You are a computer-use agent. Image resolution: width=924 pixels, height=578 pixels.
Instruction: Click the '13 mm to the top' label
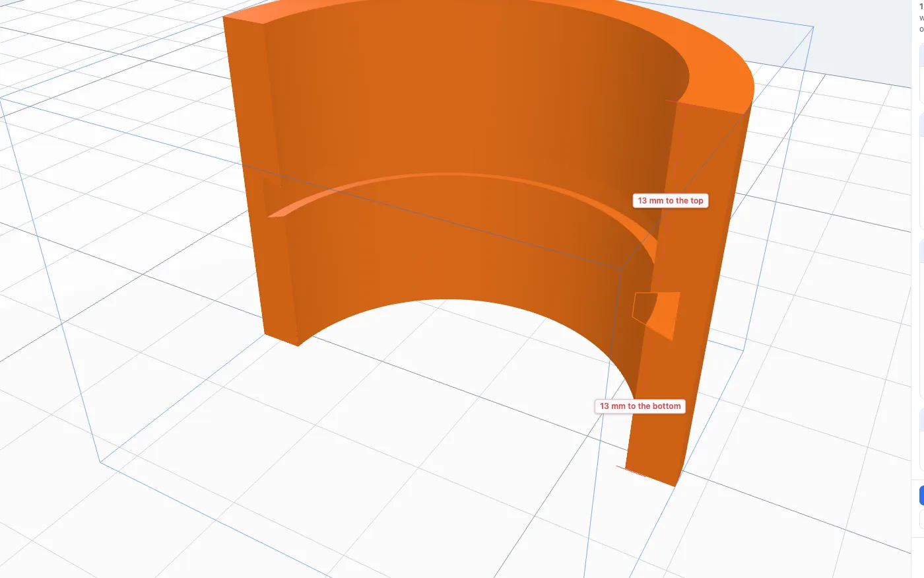(671, 200)
